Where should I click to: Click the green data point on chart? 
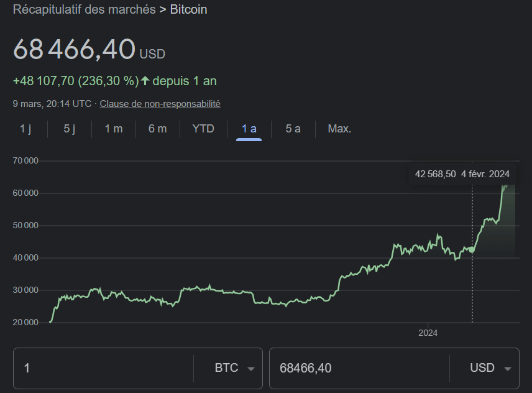tap(472, 249)
